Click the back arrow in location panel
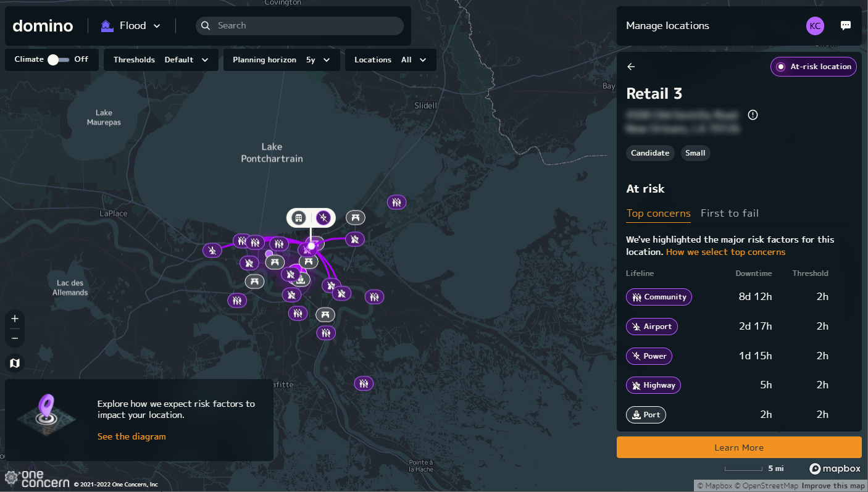Viewport: 868px width, 492px height. coord(631,67)
